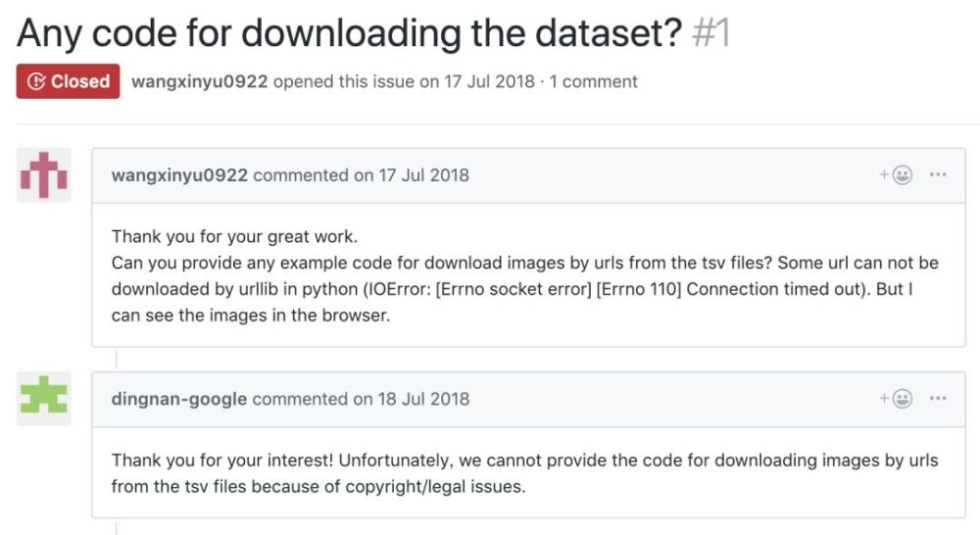Open options menu on wangxinyu0922's comment

tap(938, 175)
